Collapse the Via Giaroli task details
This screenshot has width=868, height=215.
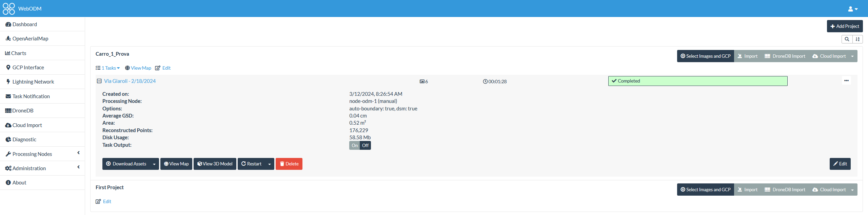(99, 81)
